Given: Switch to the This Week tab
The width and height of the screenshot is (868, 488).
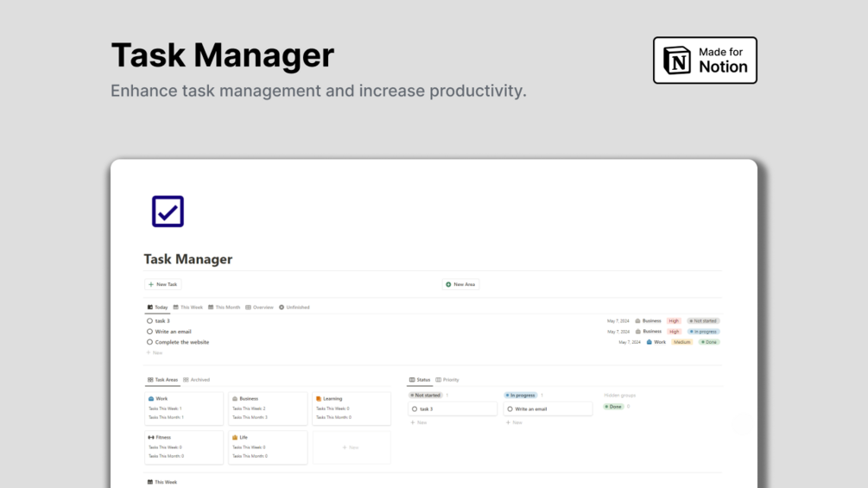Looking at the screenshot, I should (x=188, y=307).
